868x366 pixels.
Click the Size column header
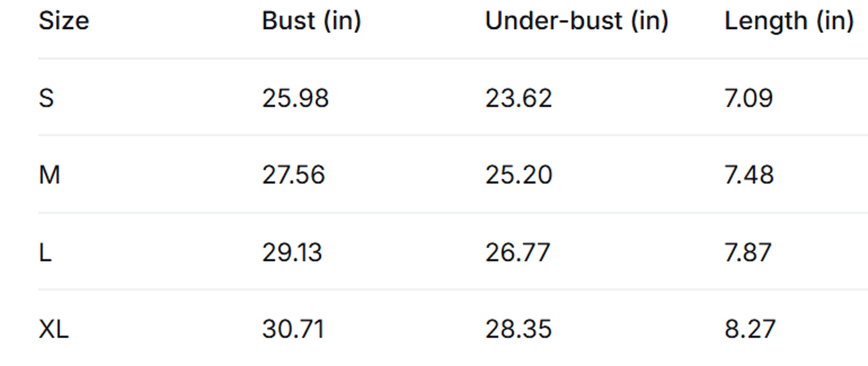[x=64, y=21]
